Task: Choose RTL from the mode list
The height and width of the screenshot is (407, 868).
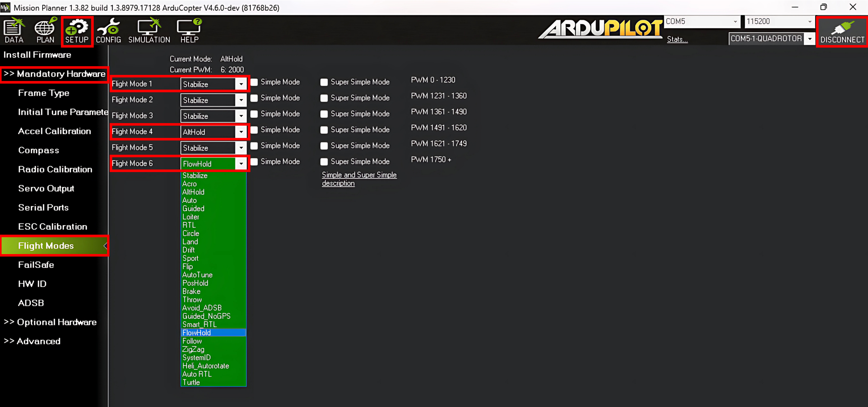Action: 213,225
